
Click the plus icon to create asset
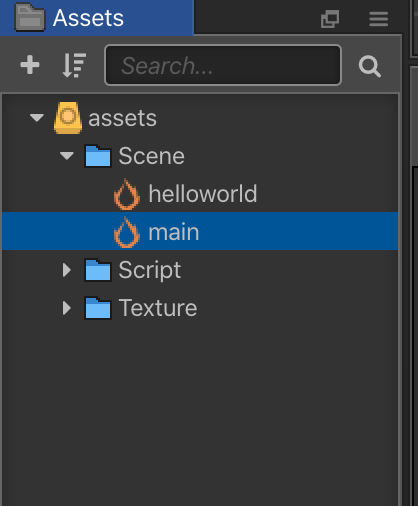pyautogui.click(x=30, y=65)
